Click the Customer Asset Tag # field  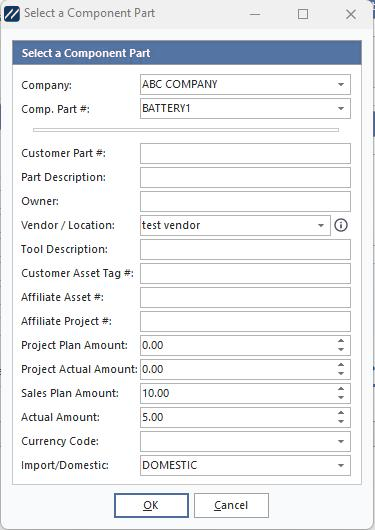245,273
